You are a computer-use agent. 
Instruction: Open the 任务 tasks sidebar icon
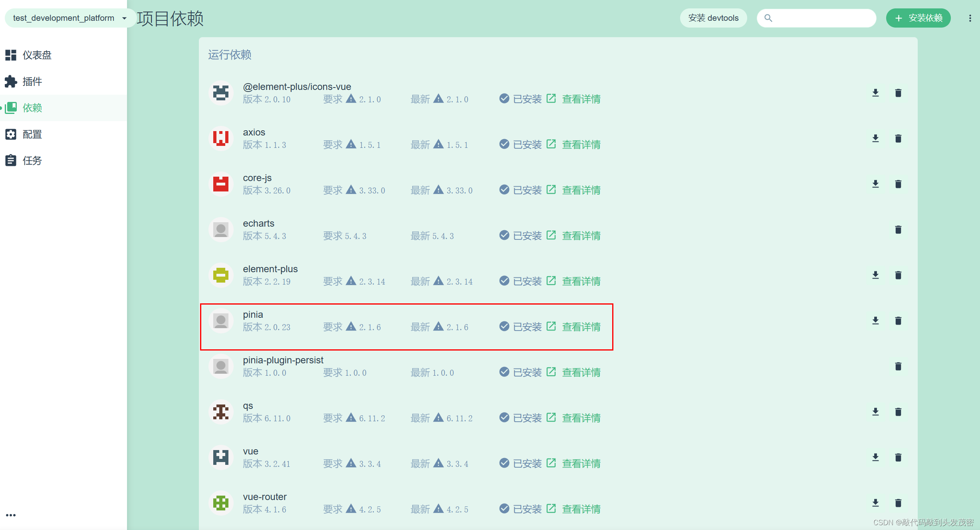pyautogui.click(x=11, y=160)
